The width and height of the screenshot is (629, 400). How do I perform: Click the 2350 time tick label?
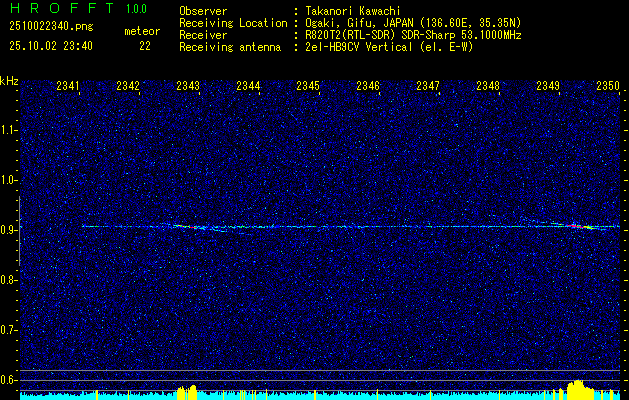(x=608, y=86)
